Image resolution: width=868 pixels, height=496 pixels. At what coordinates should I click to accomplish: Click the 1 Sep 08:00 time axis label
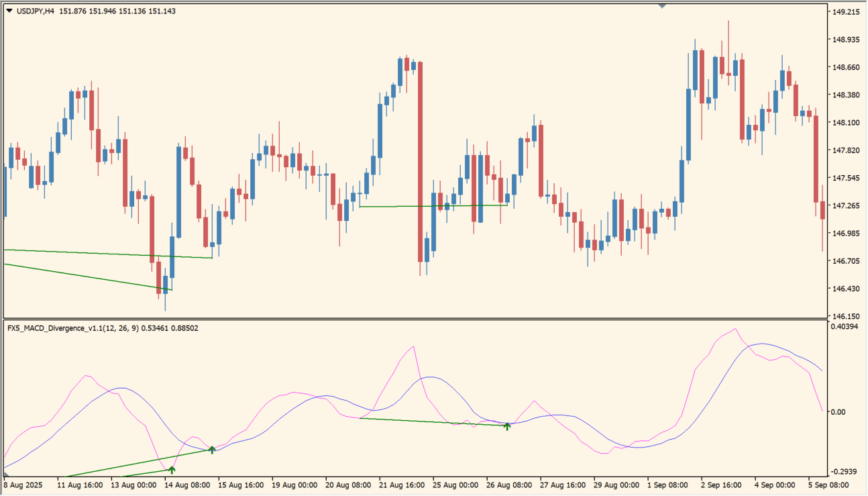tap(668, 484)
